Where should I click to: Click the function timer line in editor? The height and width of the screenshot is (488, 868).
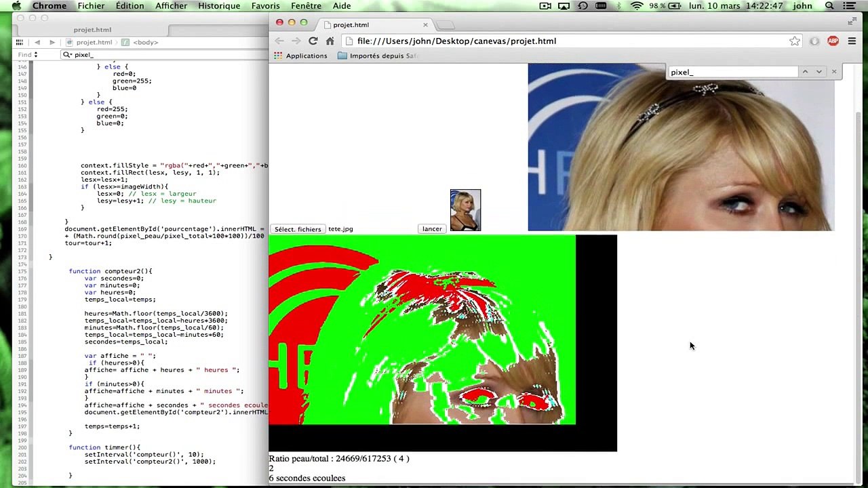104,447
